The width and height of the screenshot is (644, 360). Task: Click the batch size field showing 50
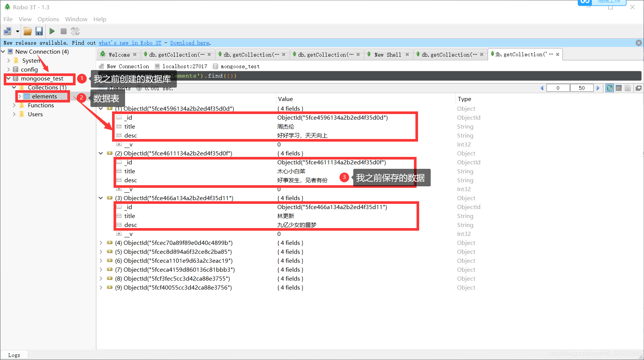click(x=582, y=88)
